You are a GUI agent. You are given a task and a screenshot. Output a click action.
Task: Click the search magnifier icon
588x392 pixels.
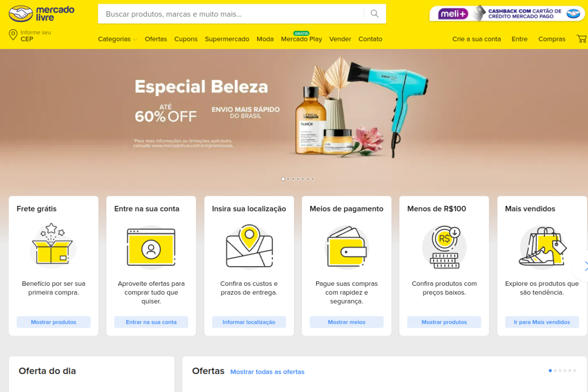click(375, 14)
